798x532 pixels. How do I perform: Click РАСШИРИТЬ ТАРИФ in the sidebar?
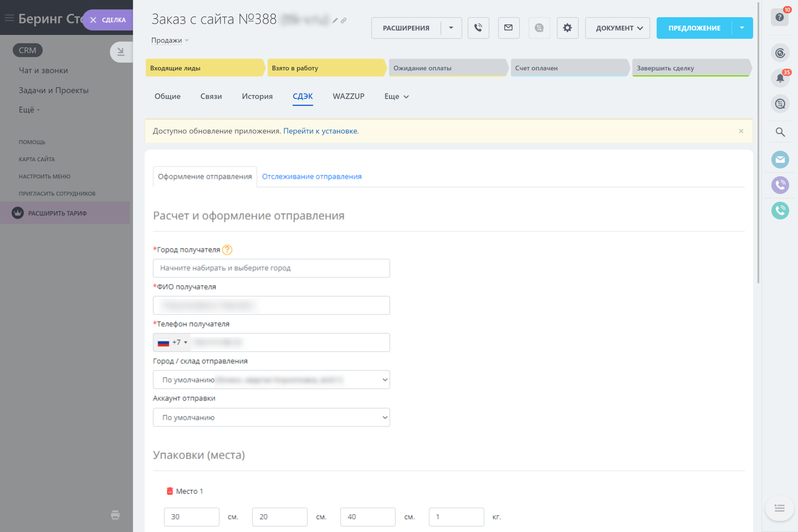tap(65, 213)
